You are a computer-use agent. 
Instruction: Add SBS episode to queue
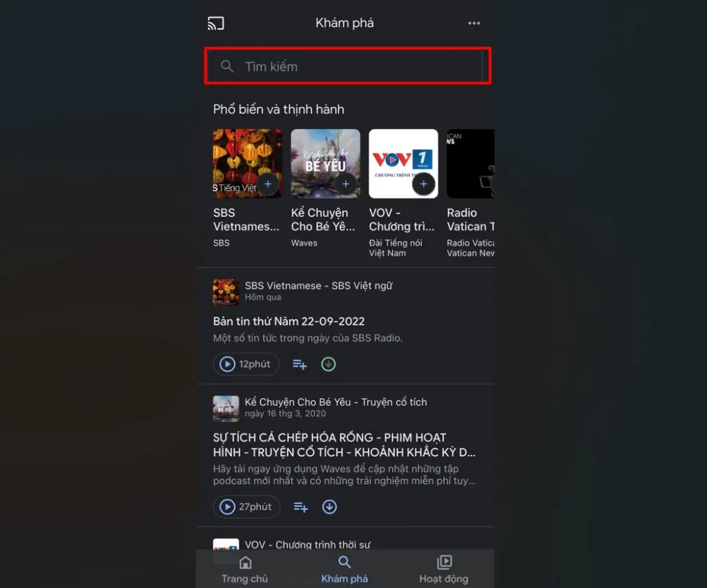(300, 364)
